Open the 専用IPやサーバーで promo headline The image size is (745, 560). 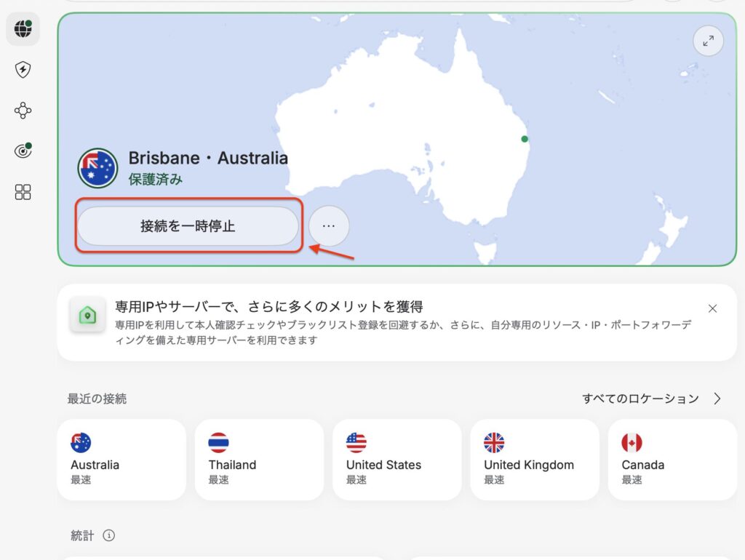269,307
